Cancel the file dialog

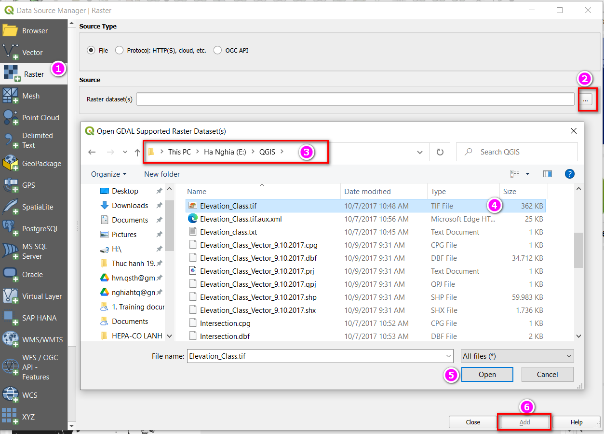pyautogui.click(x=547, y=374)
